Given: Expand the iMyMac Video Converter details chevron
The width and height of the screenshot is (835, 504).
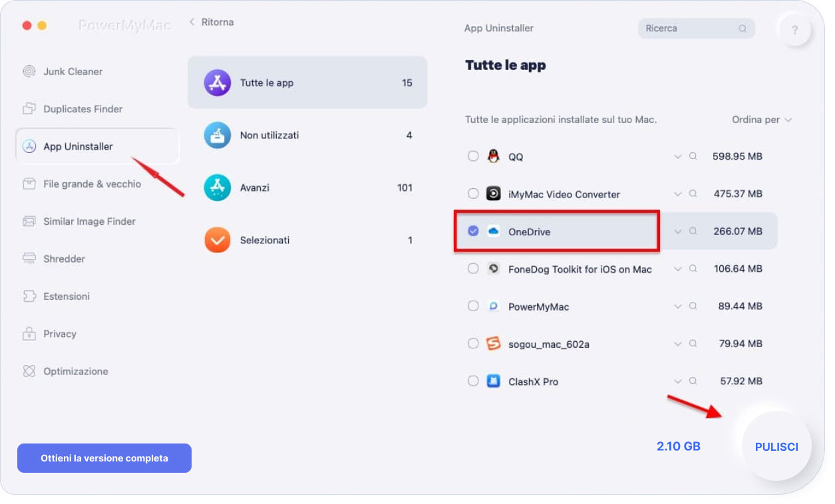Looking at the screenshot, I should 677,194.
